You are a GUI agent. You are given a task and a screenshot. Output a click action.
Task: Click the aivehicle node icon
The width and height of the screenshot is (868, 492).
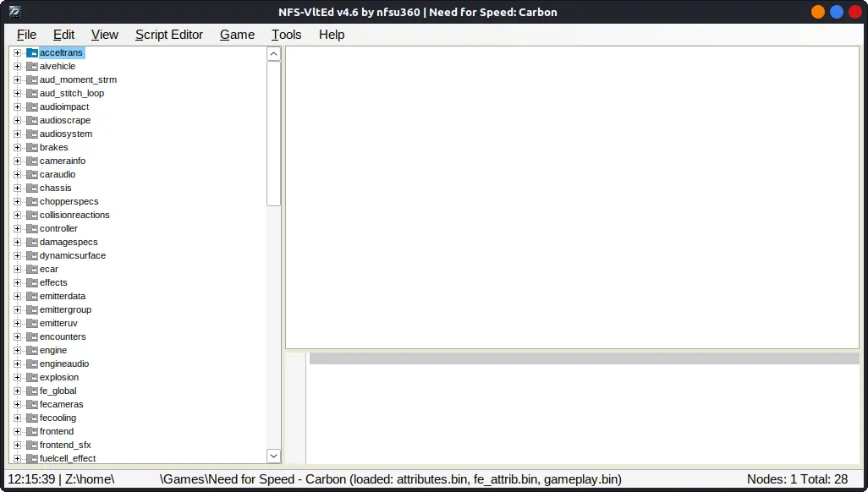point(32,67)
